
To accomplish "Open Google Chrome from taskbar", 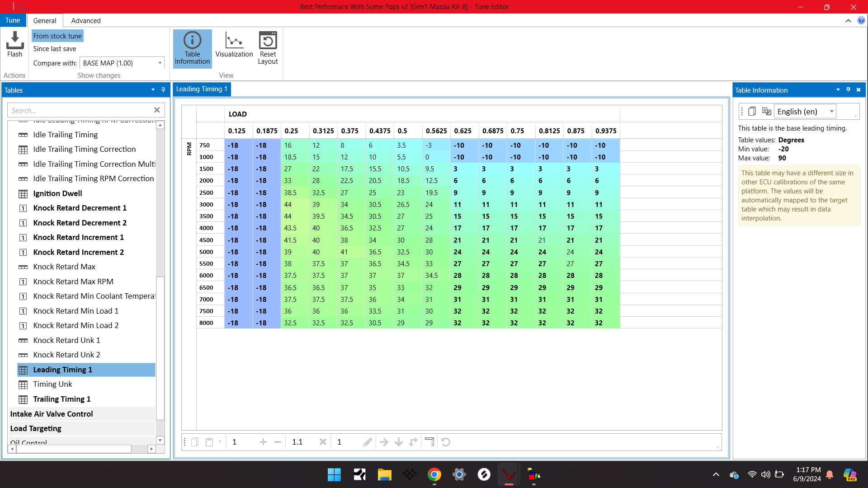I will coord(434,474).
